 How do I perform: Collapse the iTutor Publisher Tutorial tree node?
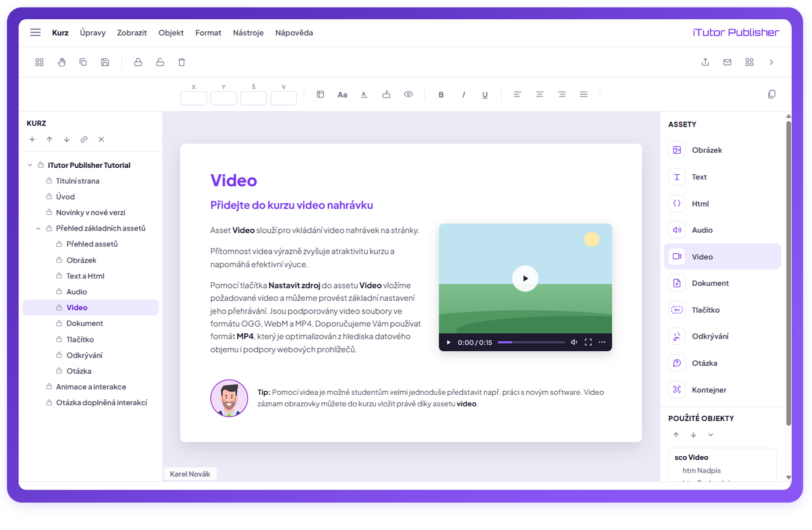click(30, 165)
